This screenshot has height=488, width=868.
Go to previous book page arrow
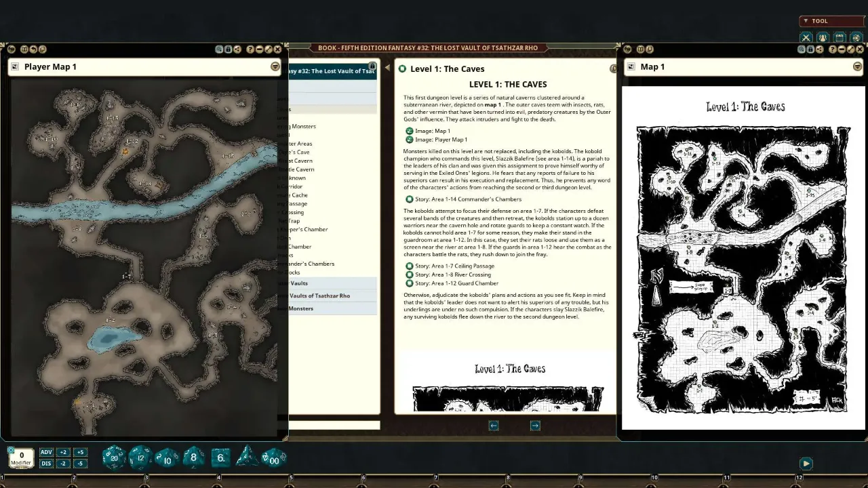494,426
